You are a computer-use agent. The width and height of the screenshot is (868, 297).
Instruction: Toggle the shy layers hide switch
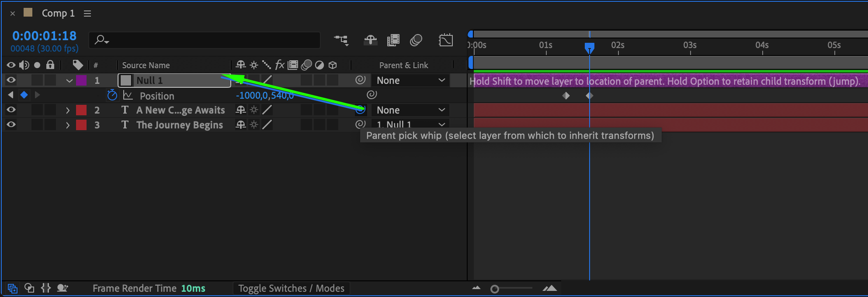point(370,41)
